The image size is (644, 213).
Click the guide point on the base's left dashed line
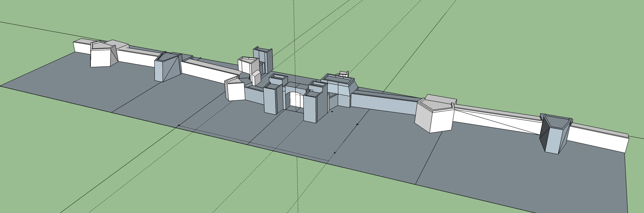click(x=178, y=126)
